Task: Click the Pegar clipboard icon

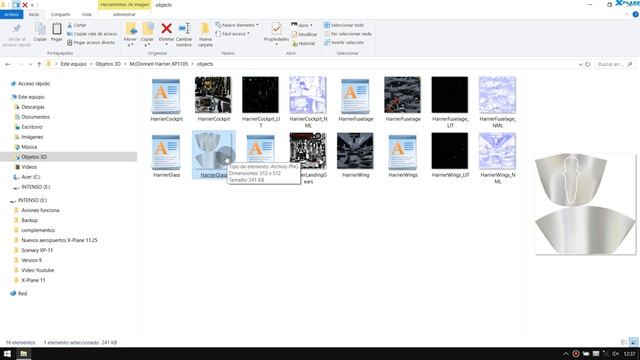Action: point(57,29)
